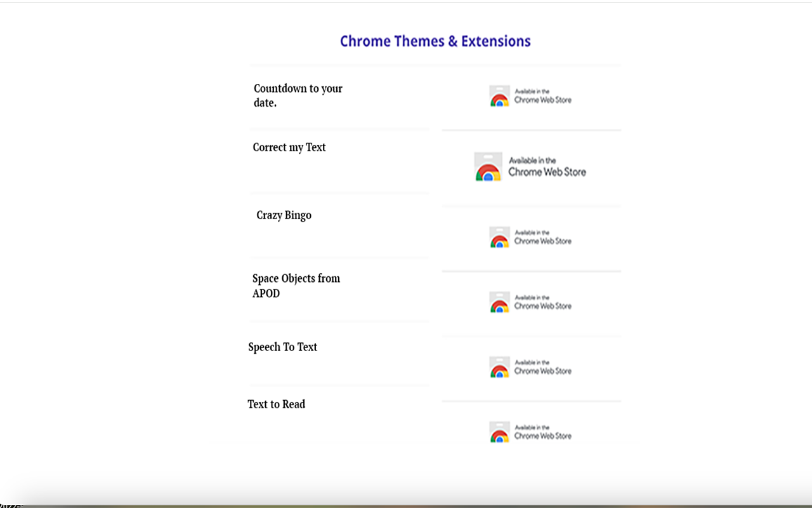Click the divider line under Countdown to your date

(x=340, y=129)
